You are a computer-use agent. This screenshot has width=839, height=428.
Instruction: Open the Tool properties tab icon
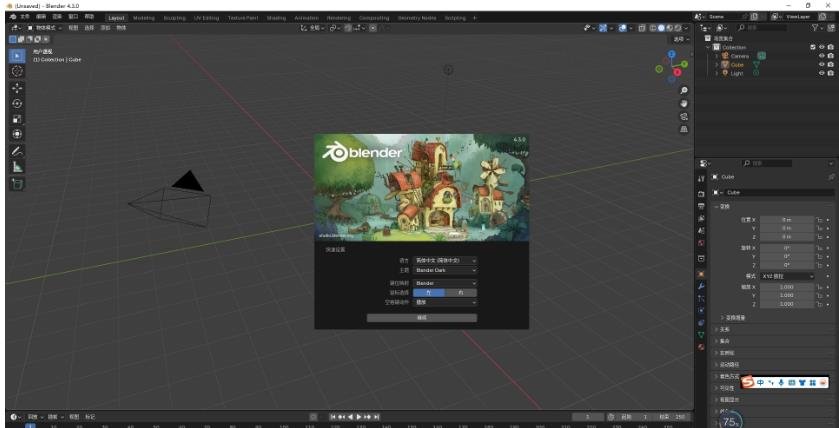pos(701,178)
